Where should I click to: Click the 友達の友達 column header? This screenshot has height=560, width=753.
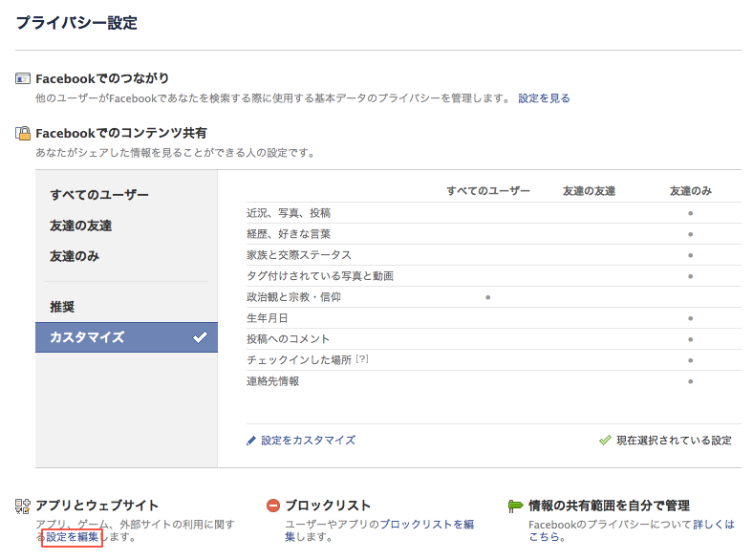pyautogui.click(x=589, y=191)
